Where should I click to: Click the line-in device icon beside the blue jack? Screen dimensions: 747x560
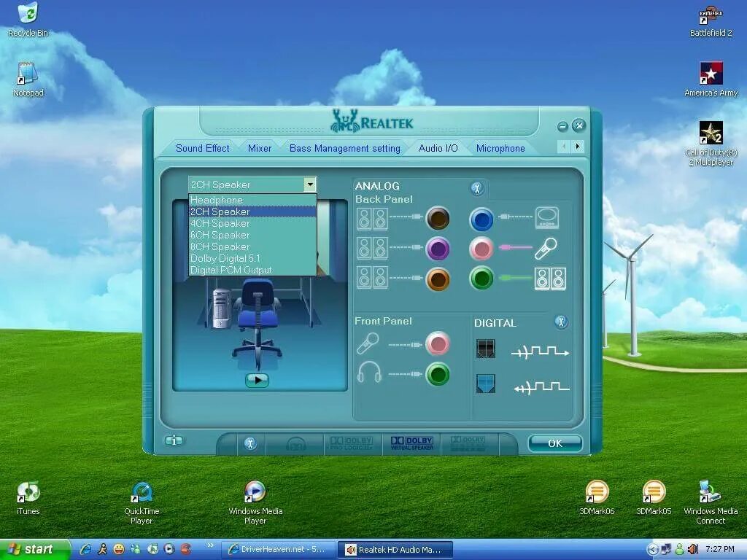point(547,217)
